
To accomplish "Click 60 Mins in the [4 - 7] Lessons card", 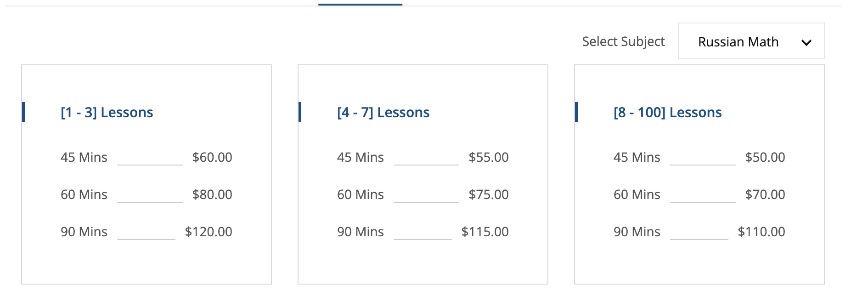I will click(361, 194).
